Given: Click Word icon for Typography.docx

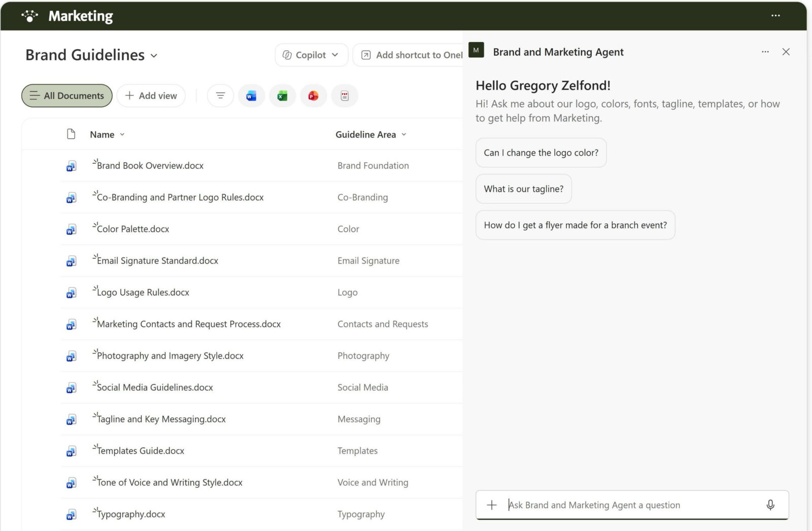Looking at the screenshot, I should point(71,514).
